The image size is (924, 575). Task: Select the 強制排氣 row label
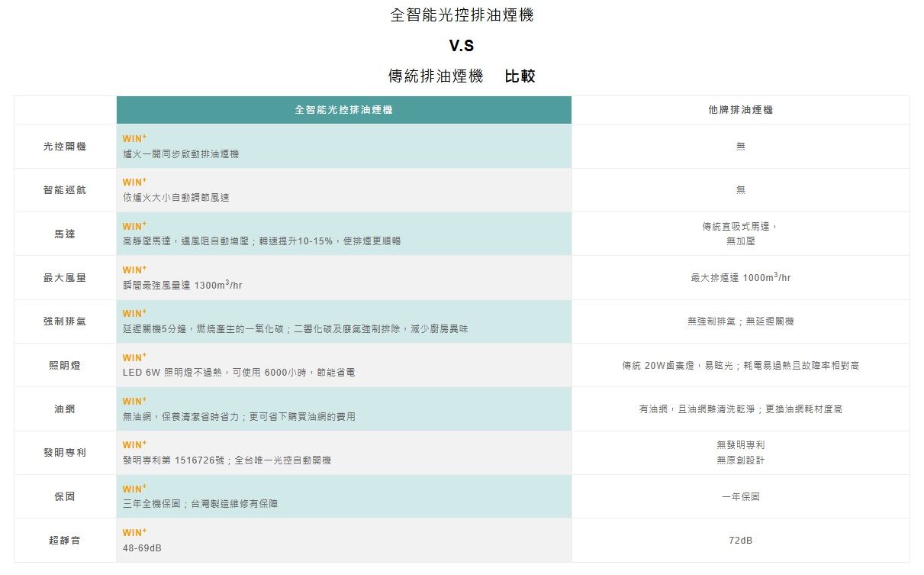(x=65, y=321)
